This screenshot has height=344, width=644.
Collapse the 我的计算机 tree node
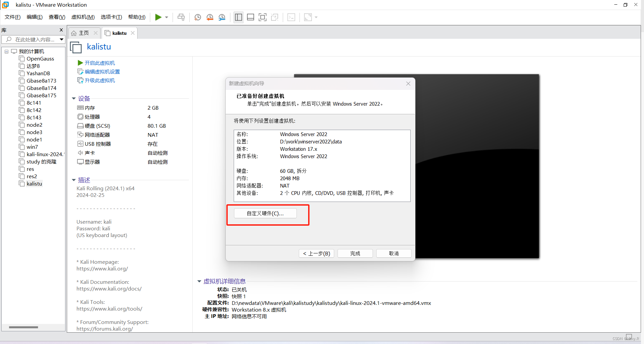(x=6, y=51)
